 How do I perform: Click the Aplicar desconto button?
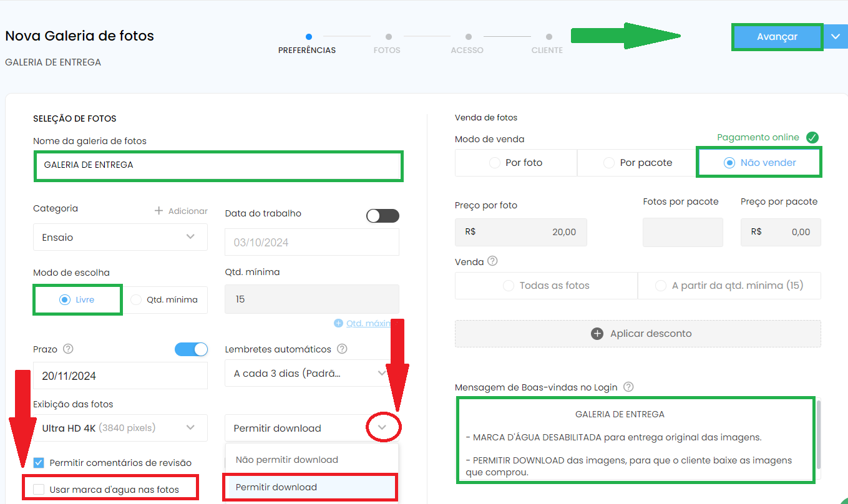(638, 334)
